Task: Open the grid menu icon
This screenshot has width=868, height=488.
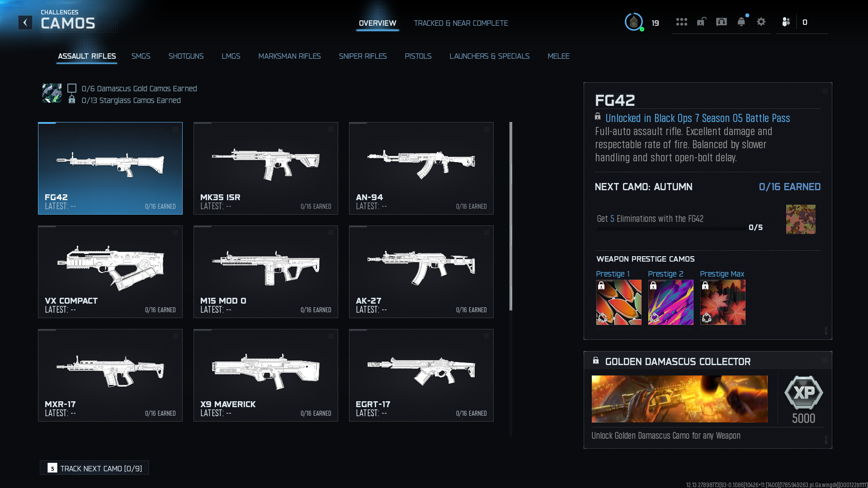Action: click(x=682, y=22)
